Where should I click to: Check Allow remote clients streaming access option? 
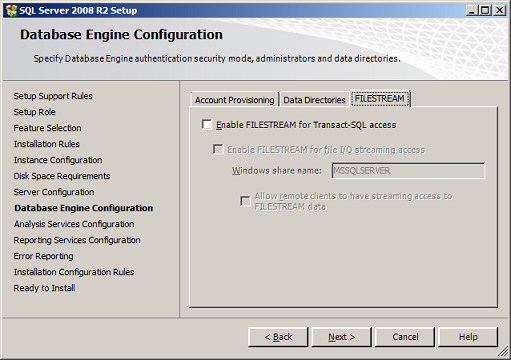(245, 201)
